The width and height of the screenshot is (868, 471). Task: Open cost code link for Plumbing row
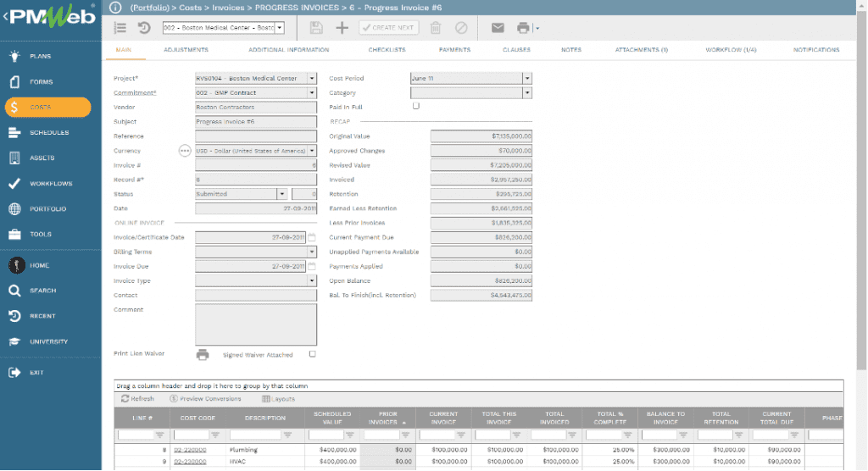click(190, 450)
